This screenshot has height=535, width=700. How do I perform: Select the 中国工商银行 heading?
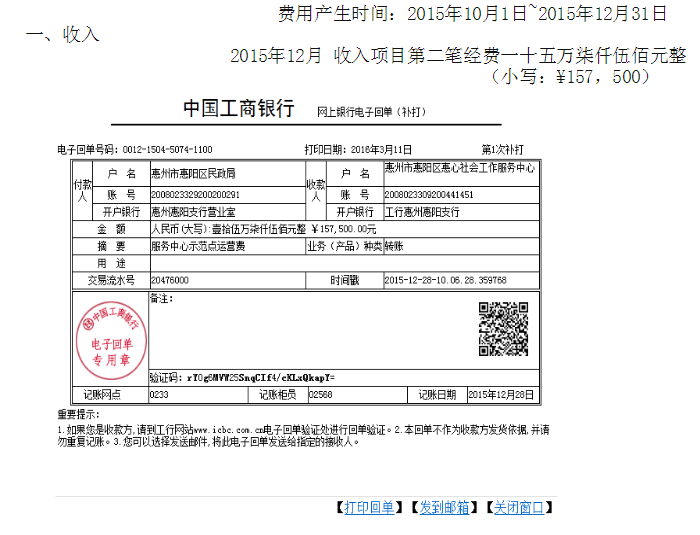tap(238, 109)
